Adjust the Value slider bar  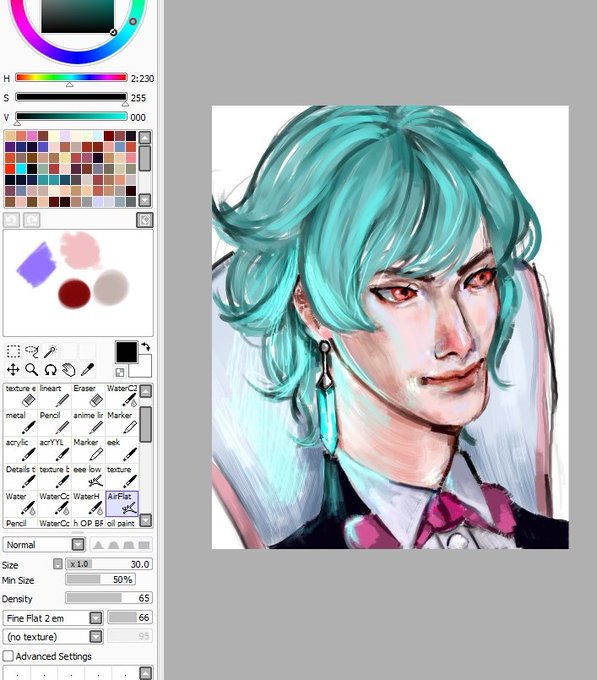coord(71,116)
